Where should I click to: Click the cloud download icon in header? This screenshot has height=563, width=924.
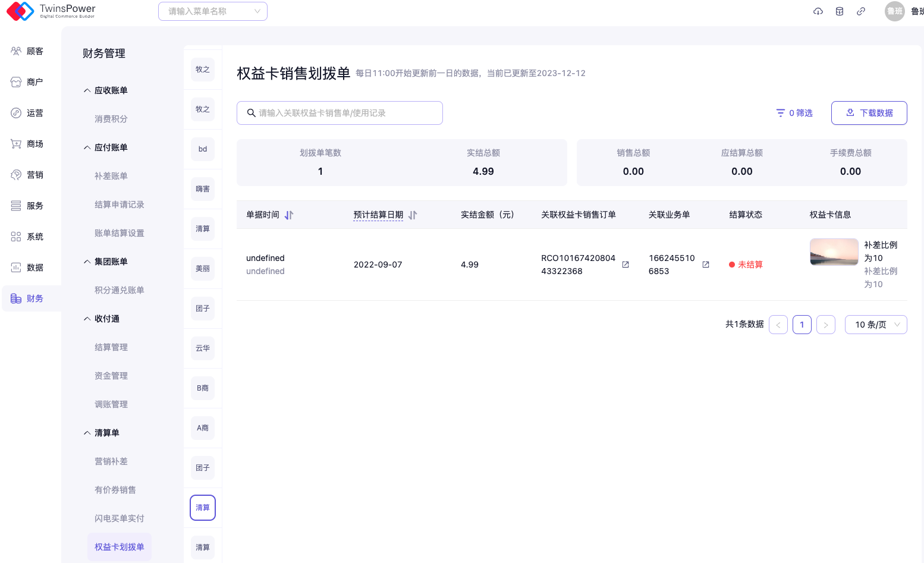click(818, 11)
